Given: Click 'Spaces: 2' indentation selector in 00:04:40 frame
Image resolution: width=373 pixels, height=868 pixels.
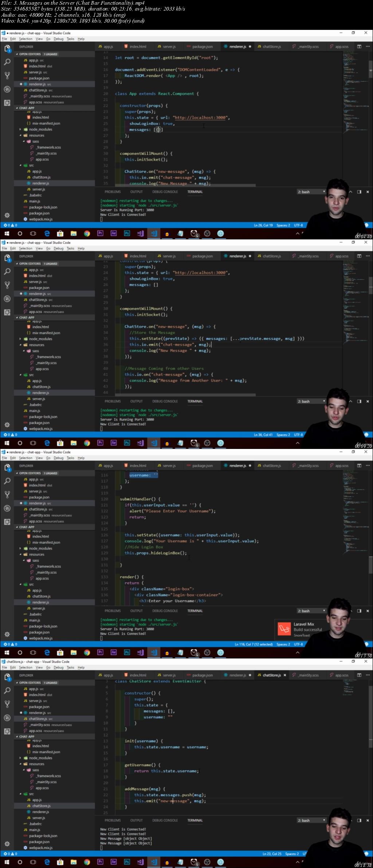Looking at the screenshot, I should [283, 225].
